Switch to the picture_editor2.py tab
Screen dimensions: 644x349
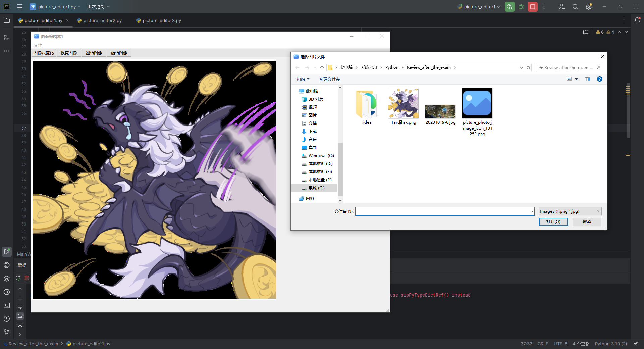pos(99,20)
